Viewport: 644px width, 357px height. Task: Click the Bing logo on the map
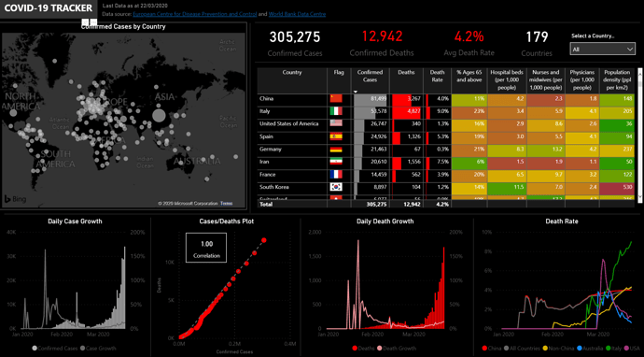15,199
